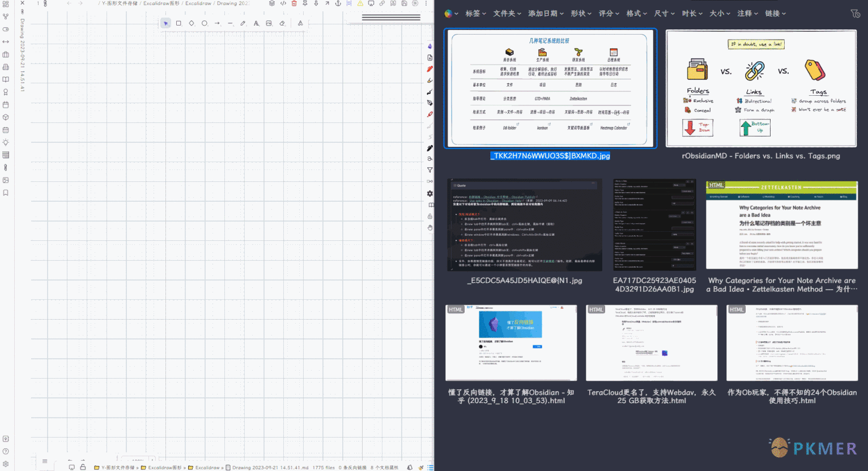Open markdown source view code icon

[x=283, y=3]
